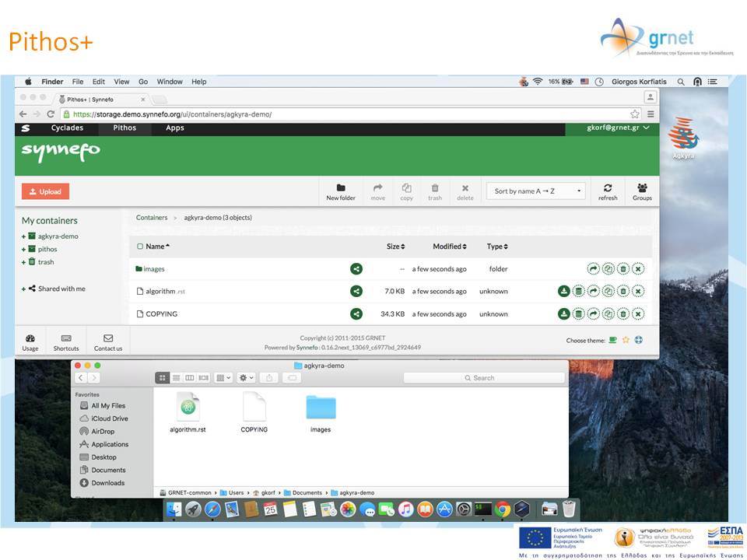Share the images folder via green share icon

click(356, 268)
